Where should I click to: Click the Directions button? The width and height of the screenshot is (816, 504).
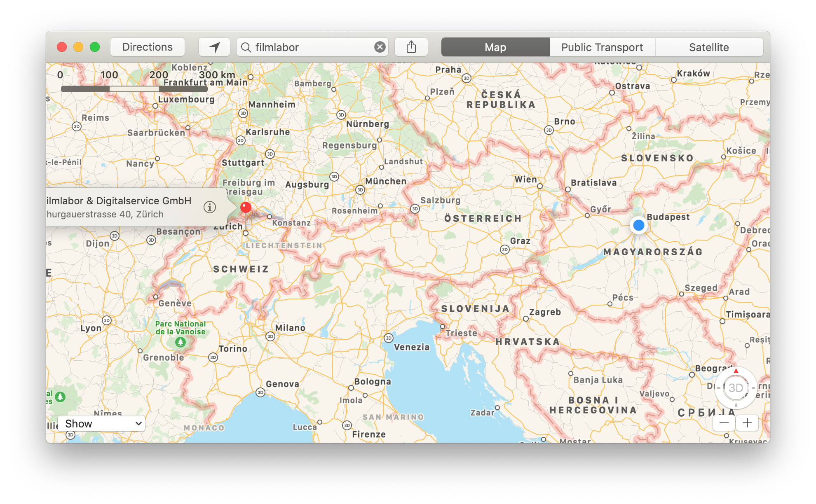[148, 47]
